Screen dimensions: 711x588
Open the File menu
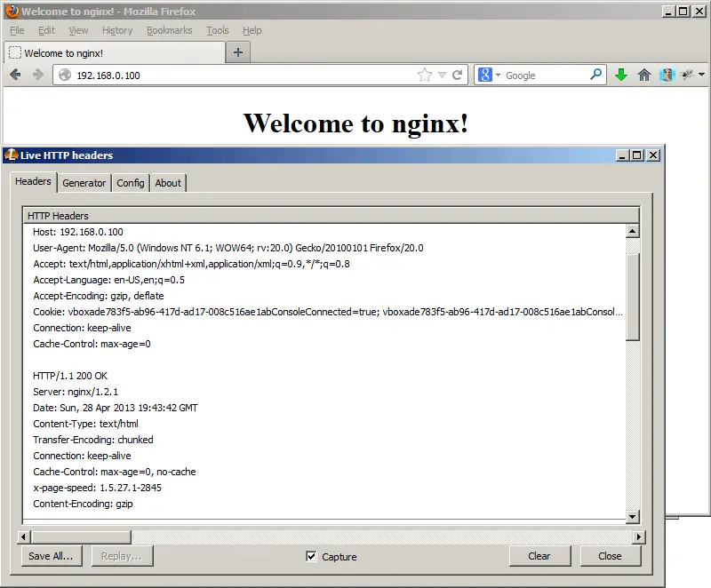pos(17,30)
